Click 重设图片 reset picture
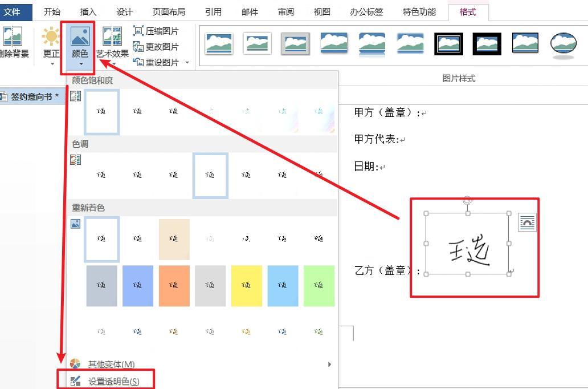The width and height of the screenshot is (588, 389). pos(156,62)
